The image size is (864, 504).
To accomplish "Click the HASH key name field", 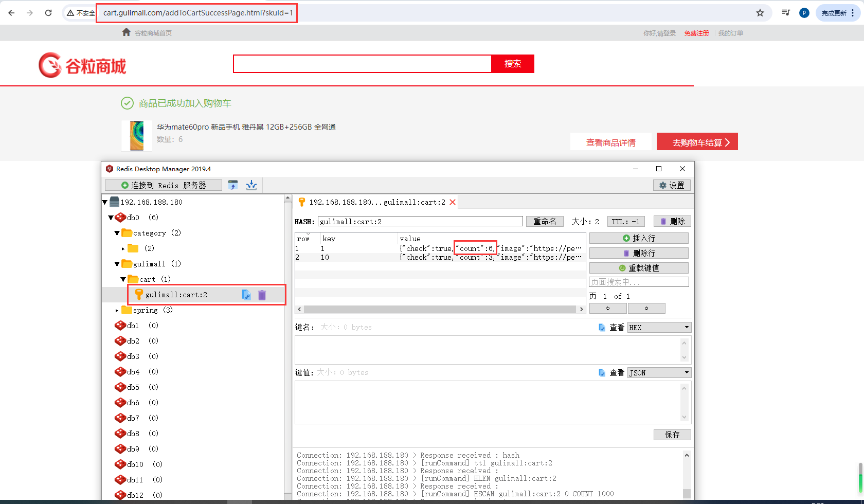I will click(x=420, y=221).
